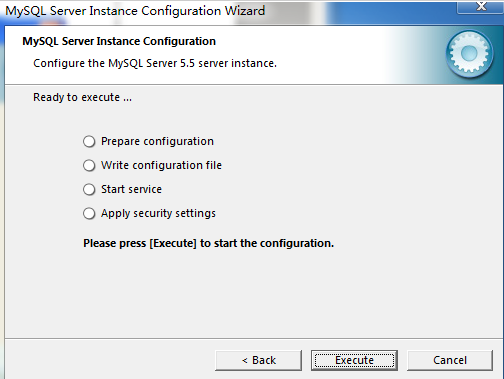This screenshot has width=504, height=379.
Task: Close the Configuration Wizard window
Action: [x=481, y=7]
